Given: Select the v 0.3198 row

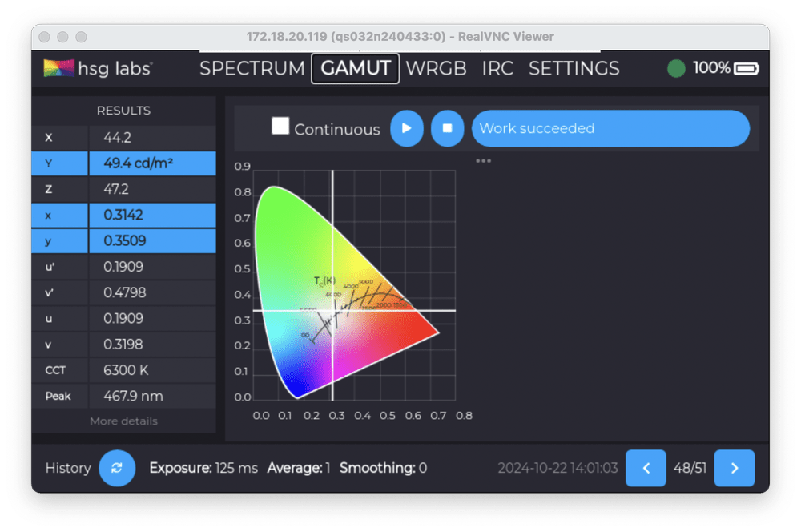Looking at the screenshot, I should pyautogui.click(x=123, y=345).
